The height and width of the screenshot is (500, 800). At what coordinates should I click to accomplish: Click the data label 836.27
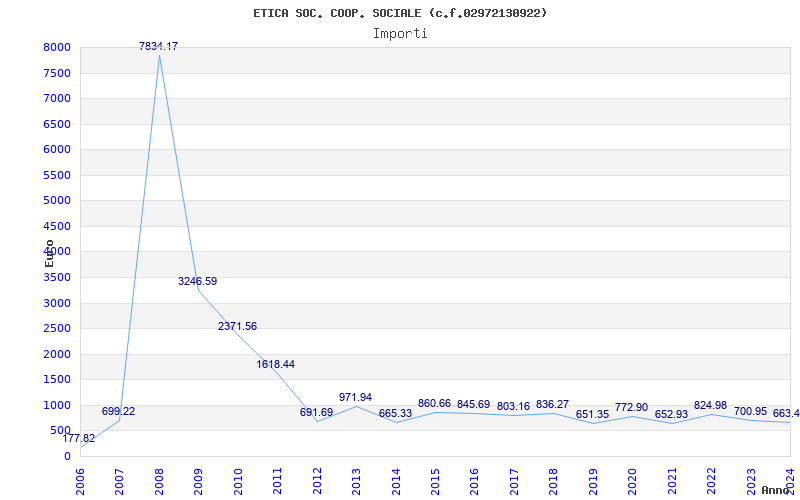point(553,405)
